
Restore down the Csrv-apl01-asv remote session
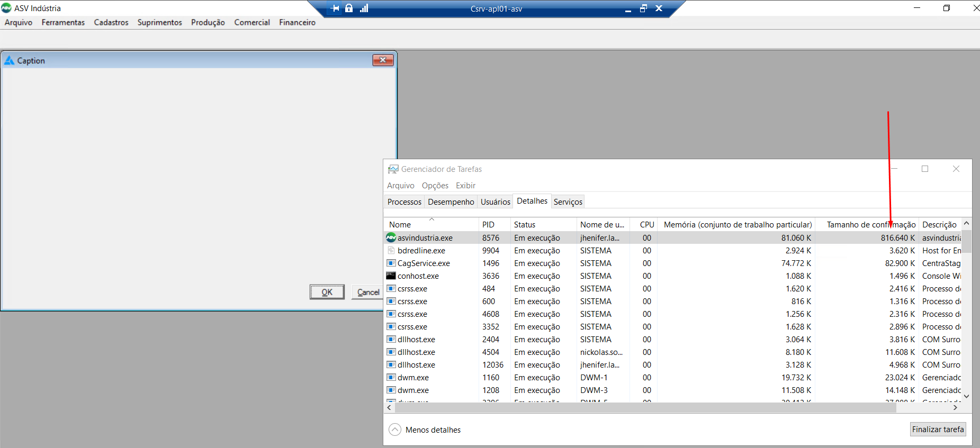(643, 8)
